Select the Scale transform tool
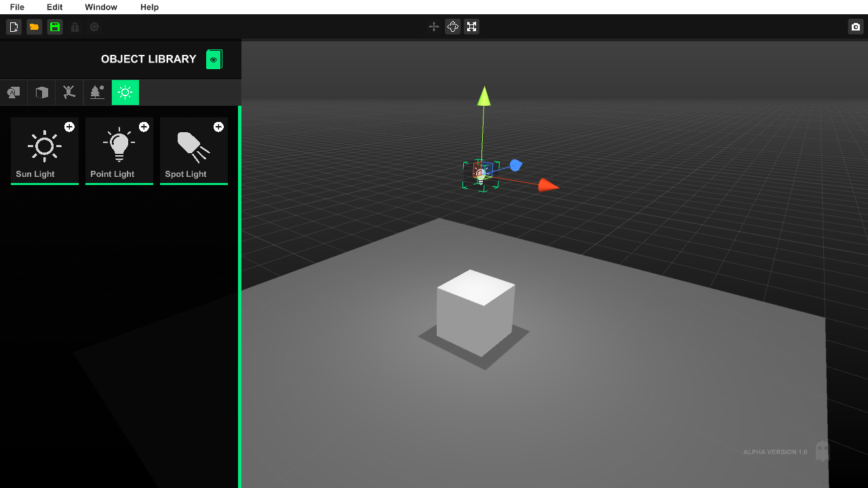 (471, 26)
